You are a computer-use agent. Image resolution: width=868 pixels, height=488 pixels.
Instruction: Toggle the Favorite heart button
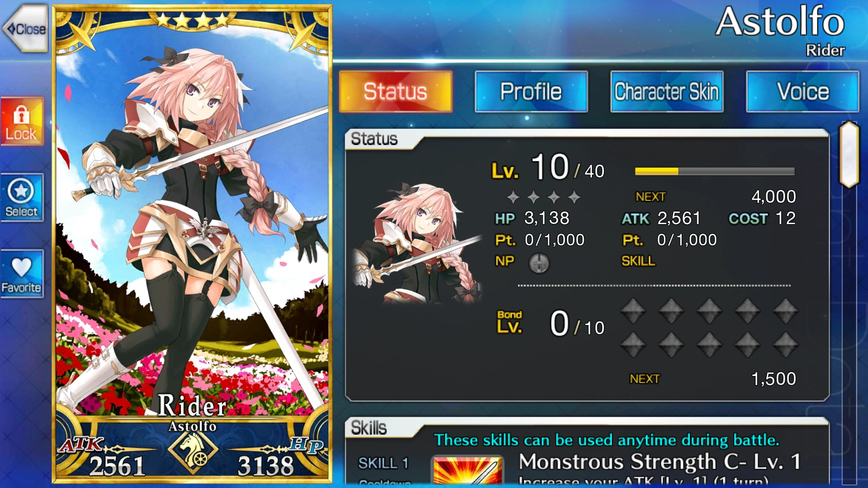pos(22,274)
